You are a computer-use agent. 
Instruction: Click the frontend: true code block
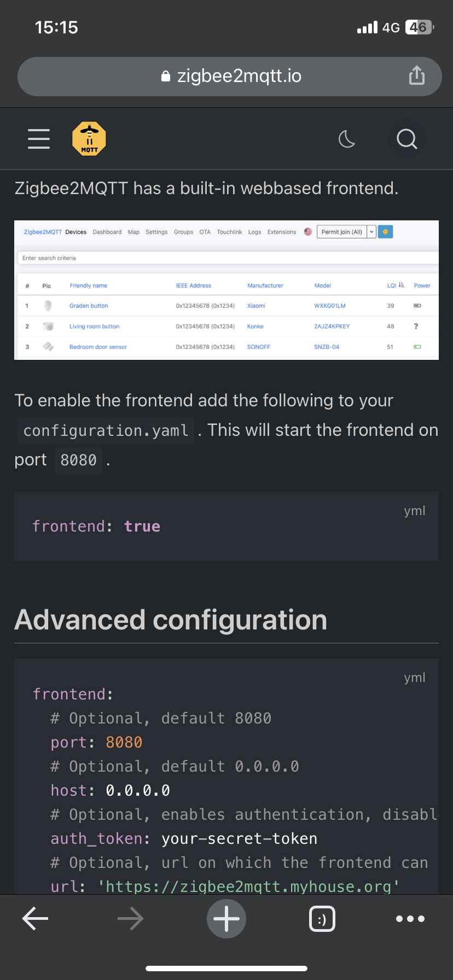(226, 526)
